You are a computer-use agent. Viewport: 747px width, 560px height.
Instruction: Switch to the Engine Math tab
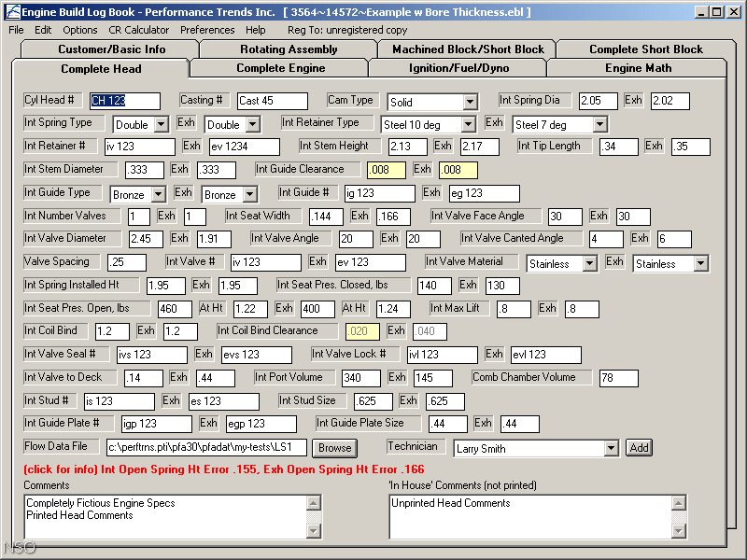pos(638,68)
